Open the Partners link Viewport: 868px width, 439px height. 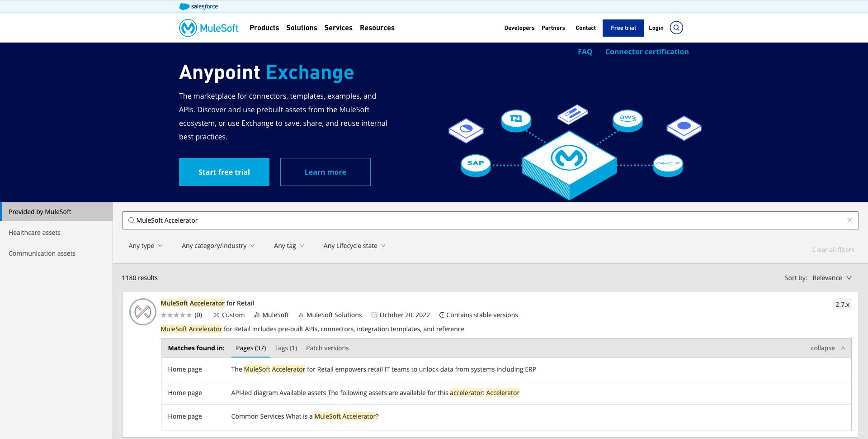click(553, 28)
